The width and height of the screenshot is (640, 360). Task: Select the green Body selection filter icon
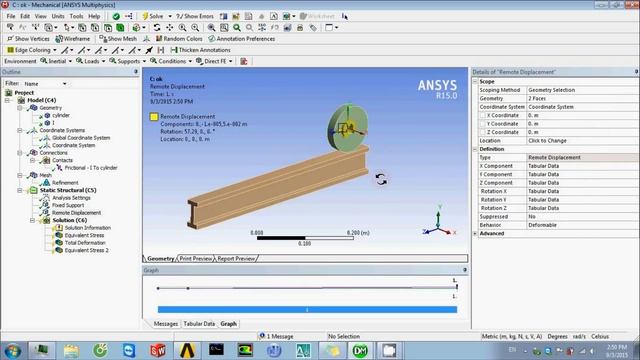[x=120, y=27]
